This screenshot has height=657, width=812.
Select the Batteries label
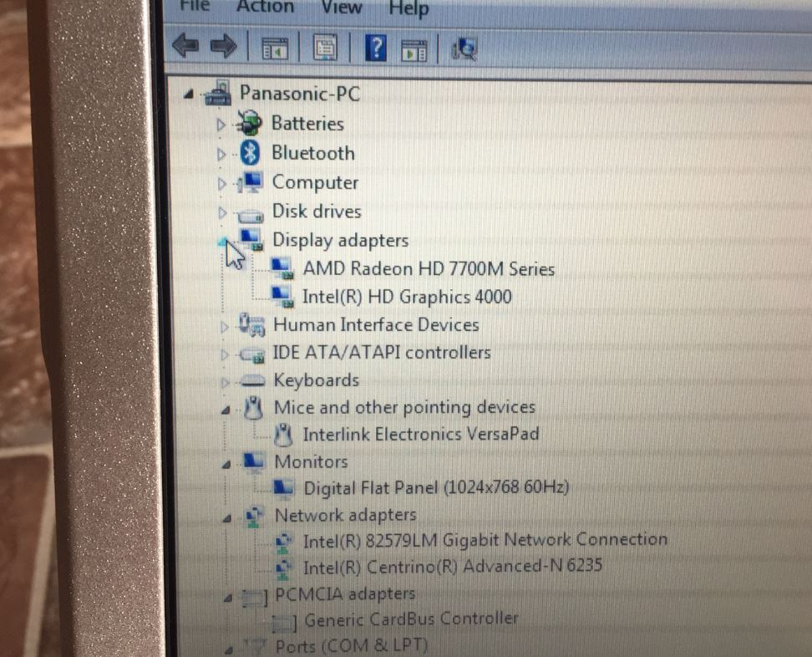307,124
